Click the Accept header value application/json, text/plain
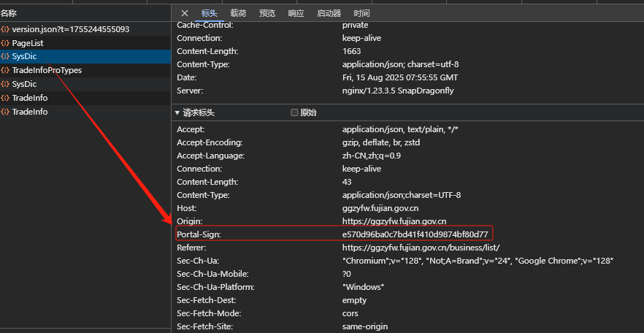644x333 pixels. pyautogui.click(x=400, y=129)
